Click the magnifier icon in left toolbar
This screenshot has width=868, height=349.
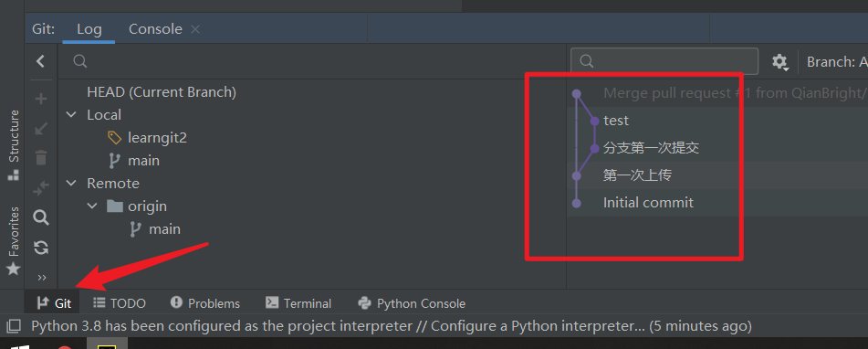tap(41, 217)
